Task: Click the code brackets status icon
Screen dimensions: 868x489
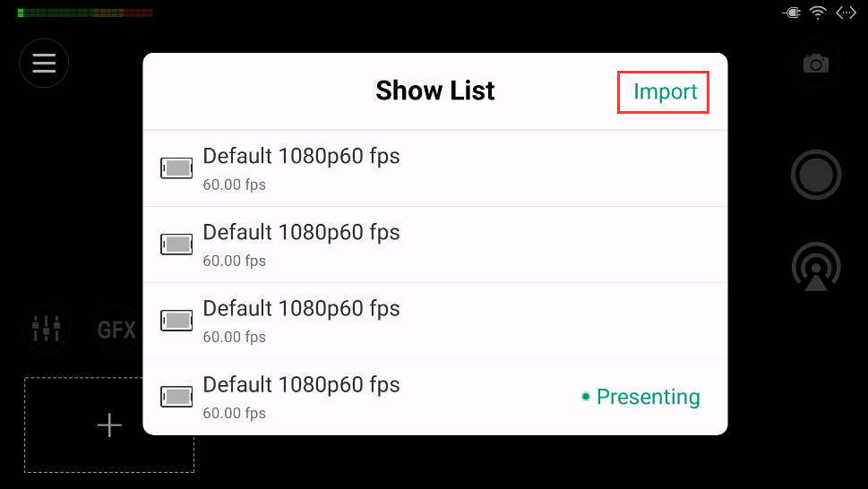Action: coord(845,13)
